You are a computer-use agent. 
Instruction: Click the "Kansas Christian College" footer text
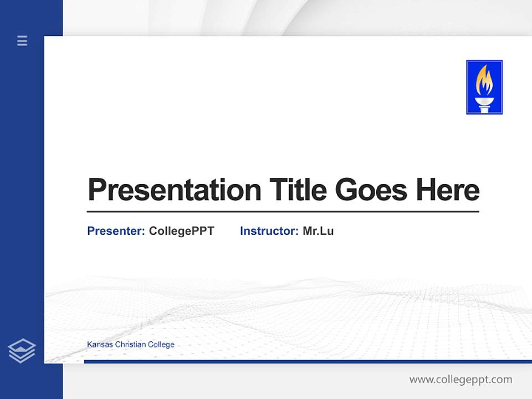[x=131, y=344]
